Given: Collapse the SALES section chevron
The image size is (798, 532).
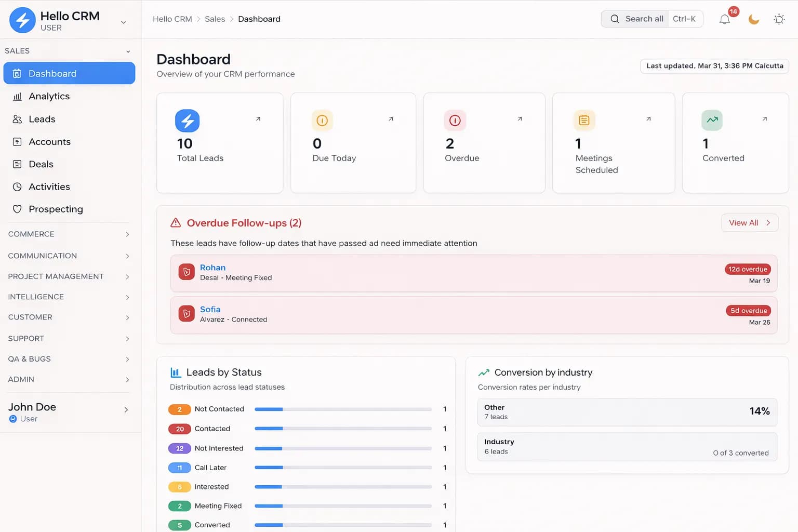Looking at the screenshot, I should tap(128, 51).
